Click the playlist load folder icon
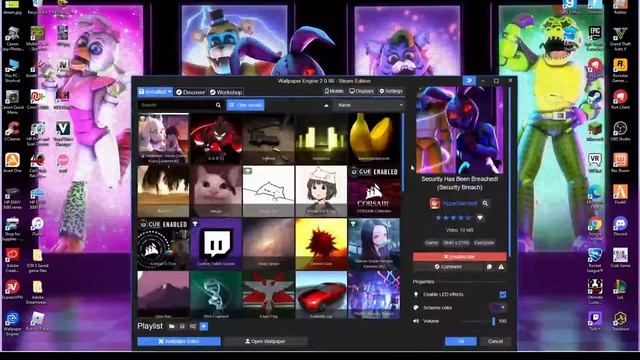 pyautogui.click(x=172, y=326)
